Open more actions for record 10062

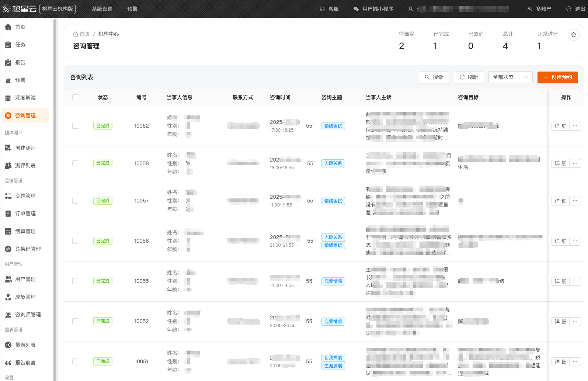pyautogui.click(x=575, y=126)
